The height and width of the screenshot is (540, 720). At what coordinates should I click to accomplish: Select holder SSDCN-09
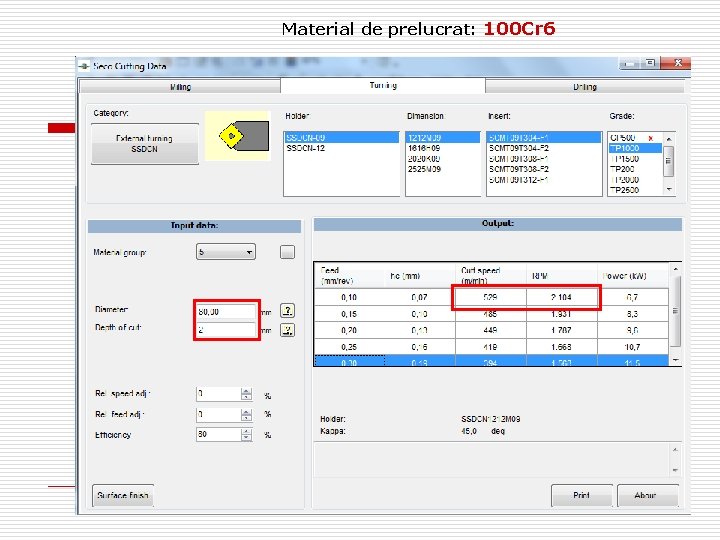pos(341,137)
